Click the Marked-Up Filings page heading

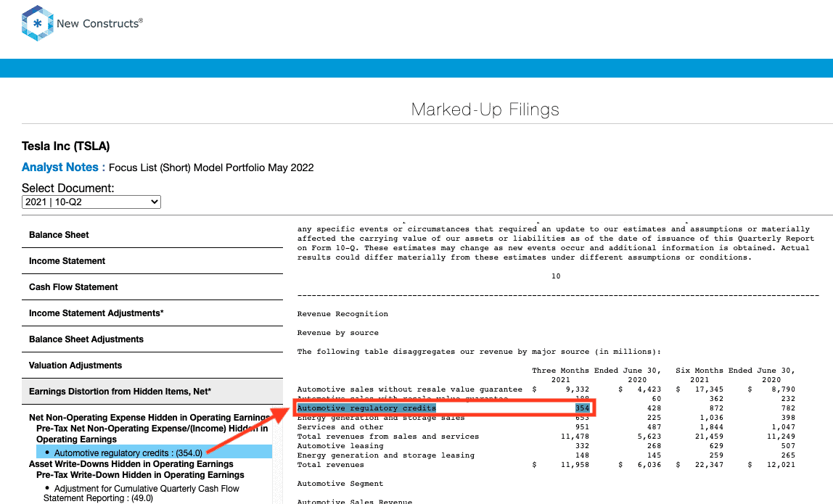click(485, 110)
